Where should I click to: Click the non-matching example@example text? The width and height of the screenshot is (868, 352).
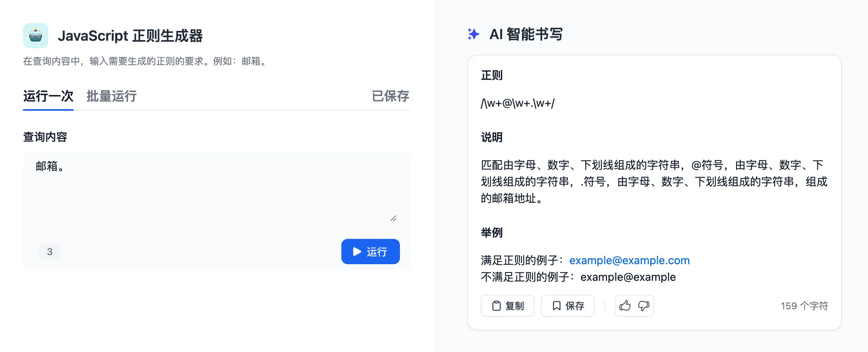628,277
